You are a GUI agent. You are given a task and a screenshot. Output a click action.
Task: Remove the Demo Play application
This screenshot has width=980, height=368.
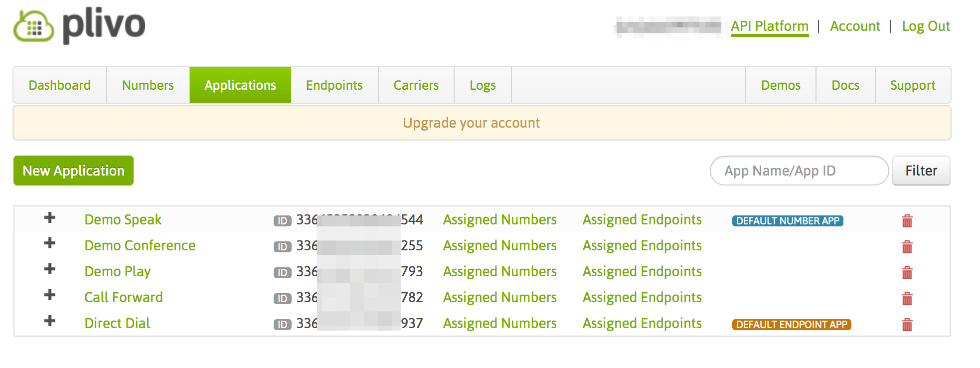[907, 273]
